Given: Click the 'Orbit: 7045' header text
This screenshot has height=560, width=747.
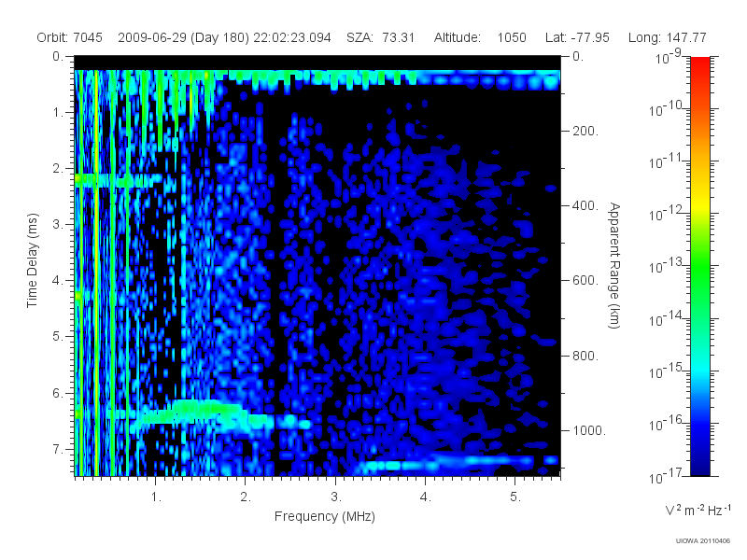Looking at the screenshot, I should click(x=69, y=37).
